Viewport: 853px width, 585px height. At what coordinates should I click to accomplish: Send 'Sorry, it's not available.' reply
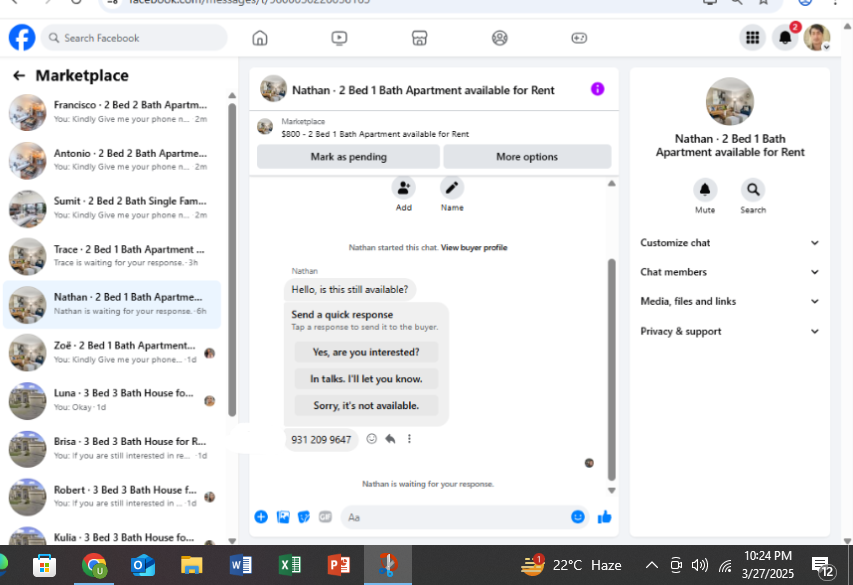tap(366, 405)
